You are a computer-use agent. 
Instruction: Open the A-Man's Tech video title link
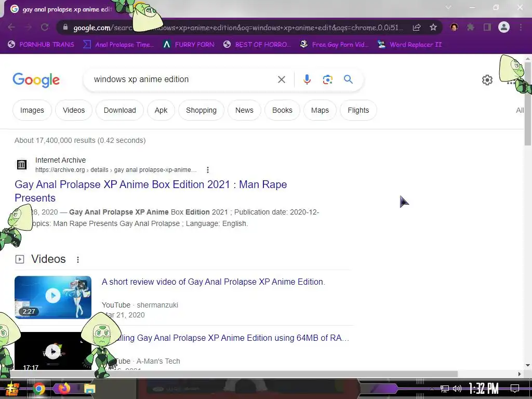(233, 338)
